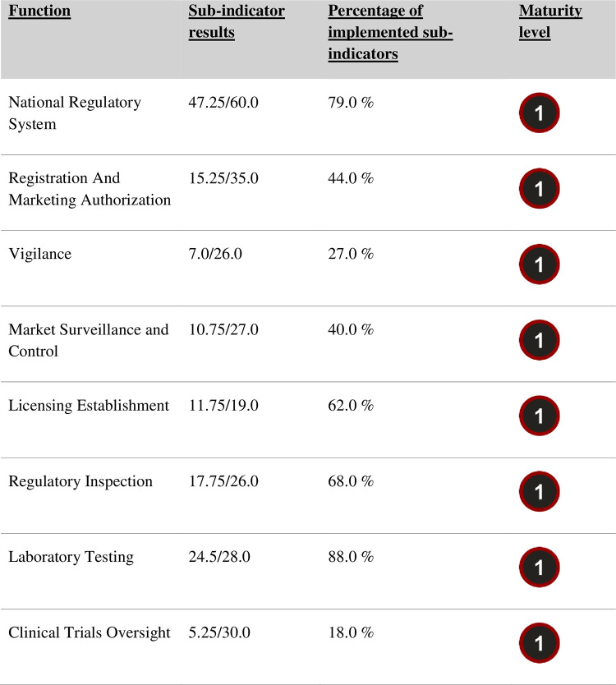Select Percentage of implemented sub-indicators header
Viewport: 616px width, 685px height.
tap(390, 32)
